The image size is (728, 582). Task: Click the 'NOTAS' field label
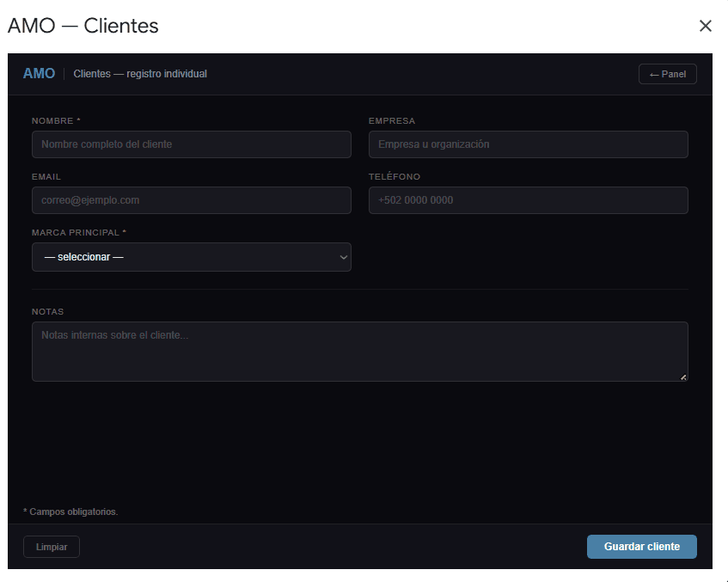pyautogui.click(x=48, y=311)
